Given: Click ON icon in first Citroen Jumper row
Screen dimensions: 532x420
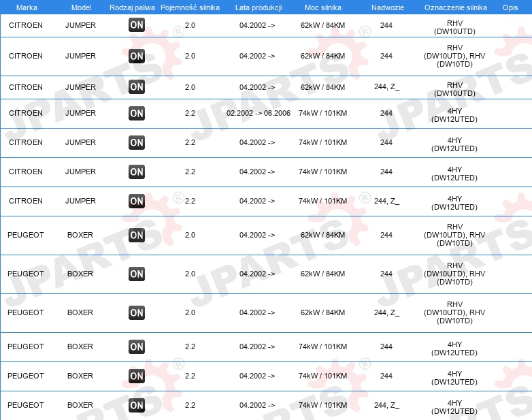Looking at the screenshot, I should pyautogui.click(x=137, y=25).
